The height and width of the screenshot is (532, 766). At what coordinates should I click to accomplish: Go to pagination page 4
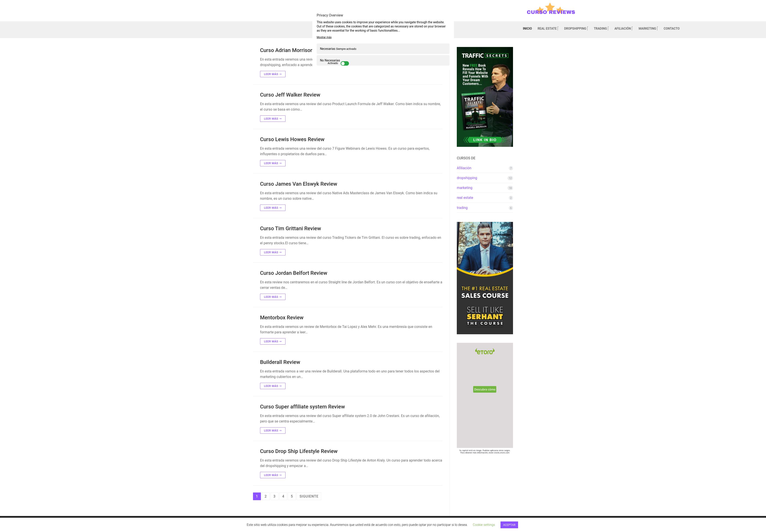pos(283,496)
